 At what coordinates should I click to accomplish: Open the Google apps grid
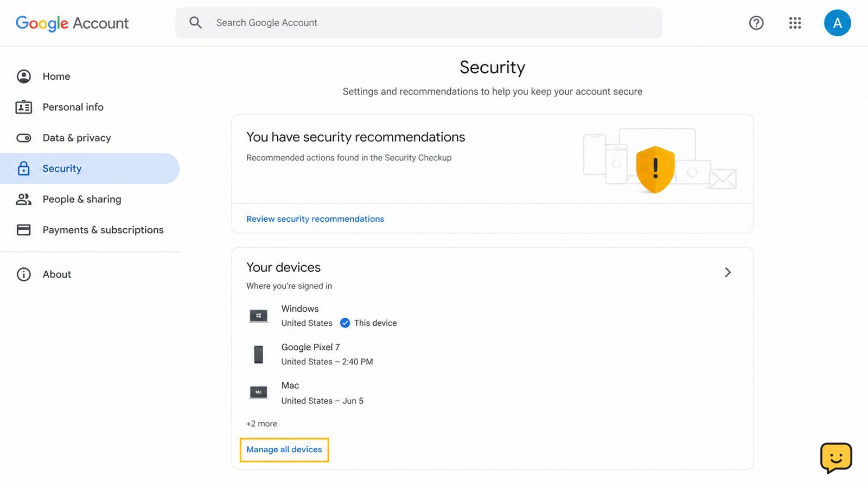click(795, 23)
